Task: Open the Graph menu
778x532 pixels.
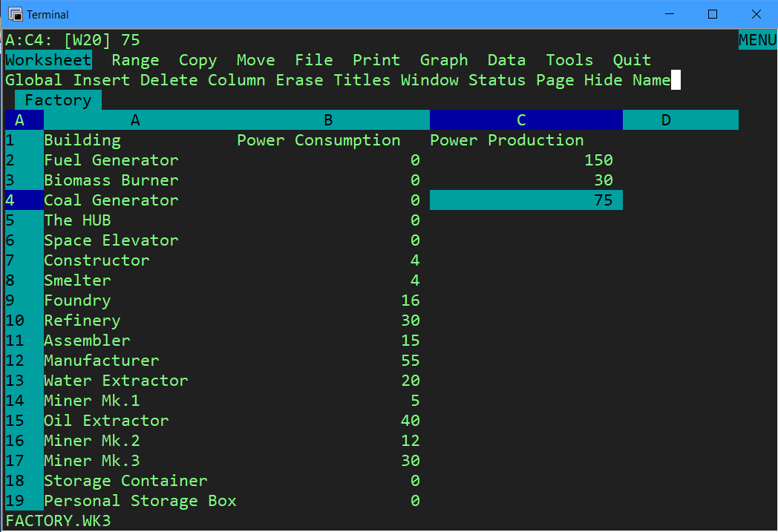Action: [x=444, y=60]
